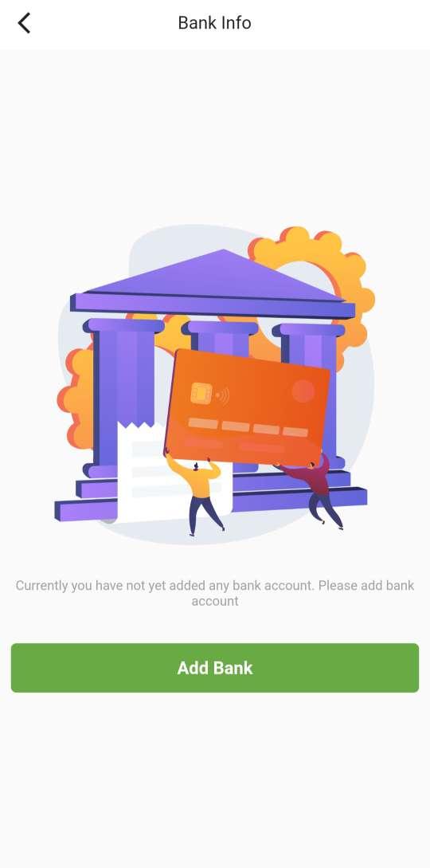
Task: Tap the no bank account added message
Action: pyautogui.click(x=215, y=593)
